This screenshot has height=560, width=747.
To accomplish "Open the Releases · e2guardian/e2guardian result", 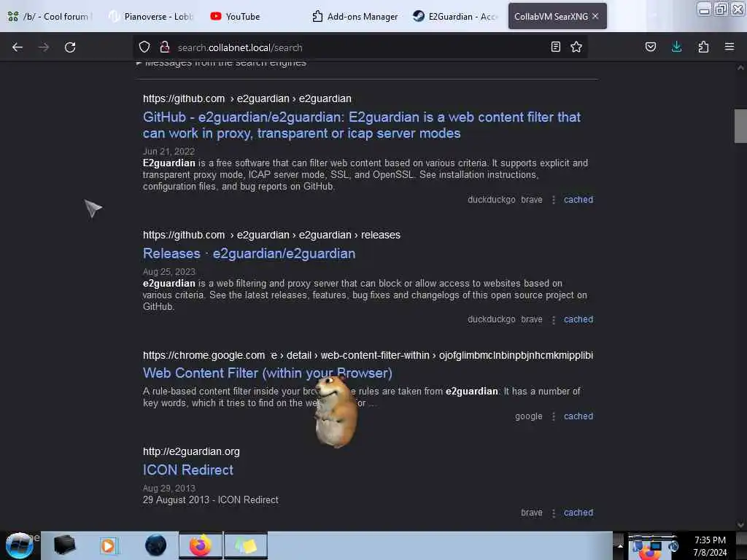I will [249, 253].
